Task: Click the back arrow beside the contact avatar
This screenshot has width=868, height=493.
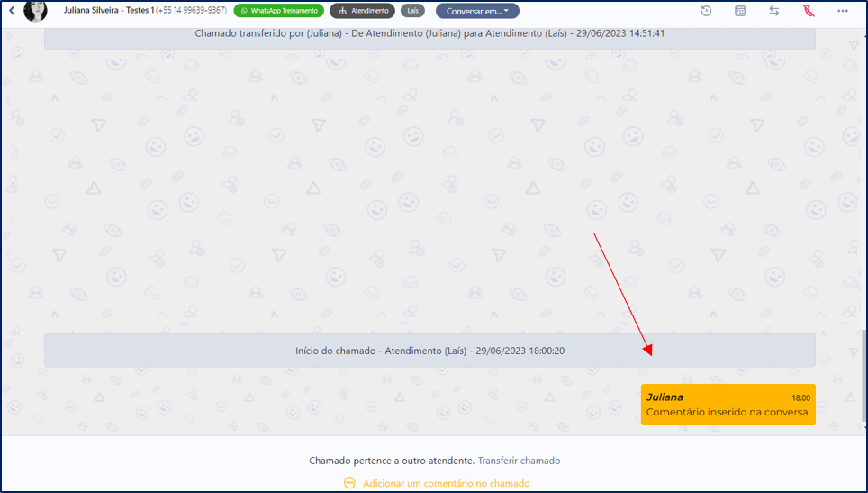Action: (x=12, y=11)
